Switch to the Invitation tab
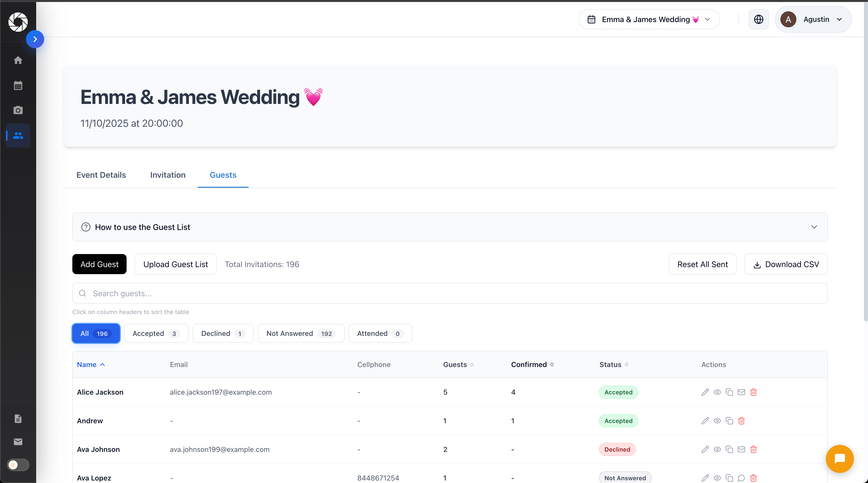 click(168, 175)
